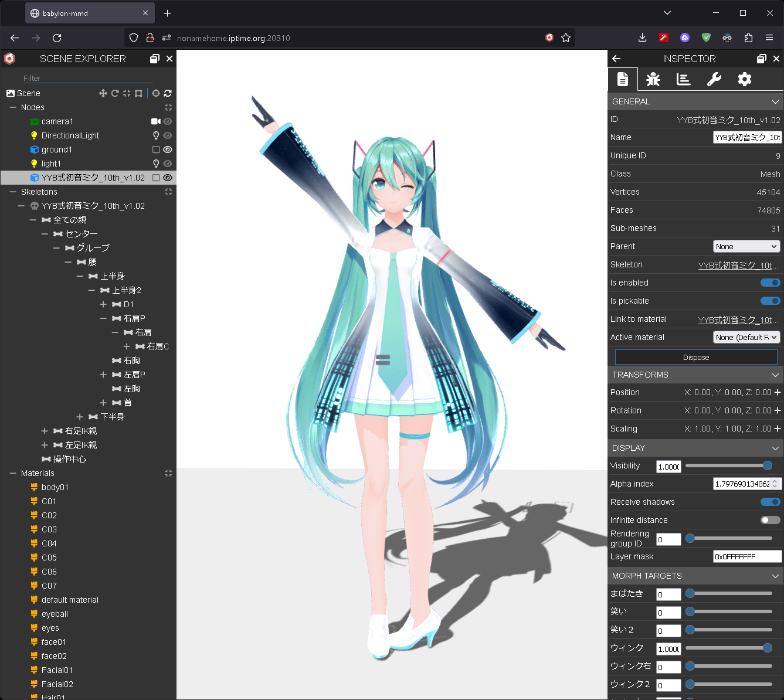Collapse the Materials tree group
Viewport: 784px width, 700px height.
pyautogui.click(x=13, y=473)
